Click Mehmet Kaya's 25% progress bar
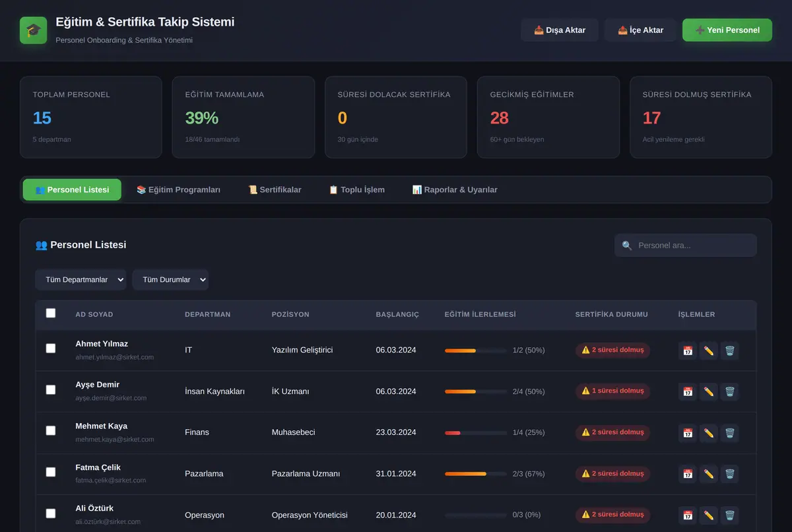Screen dimensions: 792x532 pos(476,433)
